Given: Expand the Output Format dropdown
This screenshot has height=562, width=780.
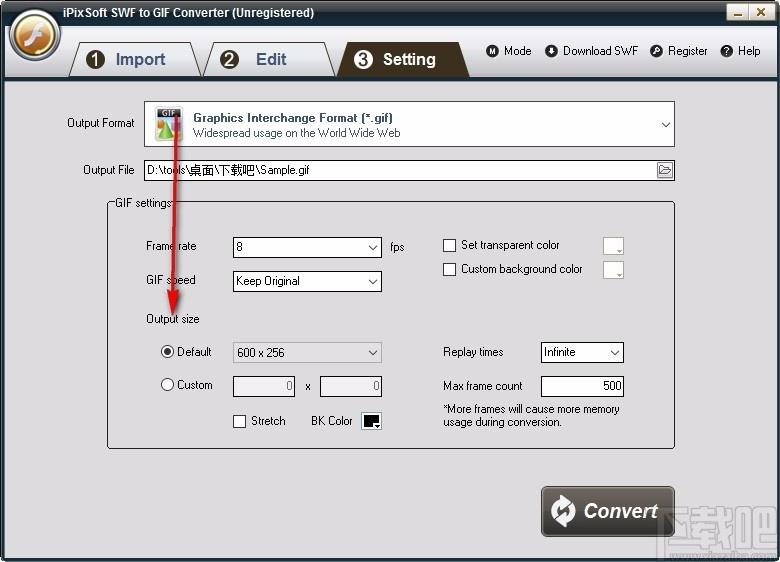Looking at the screenshot, I should pos(409,124).
